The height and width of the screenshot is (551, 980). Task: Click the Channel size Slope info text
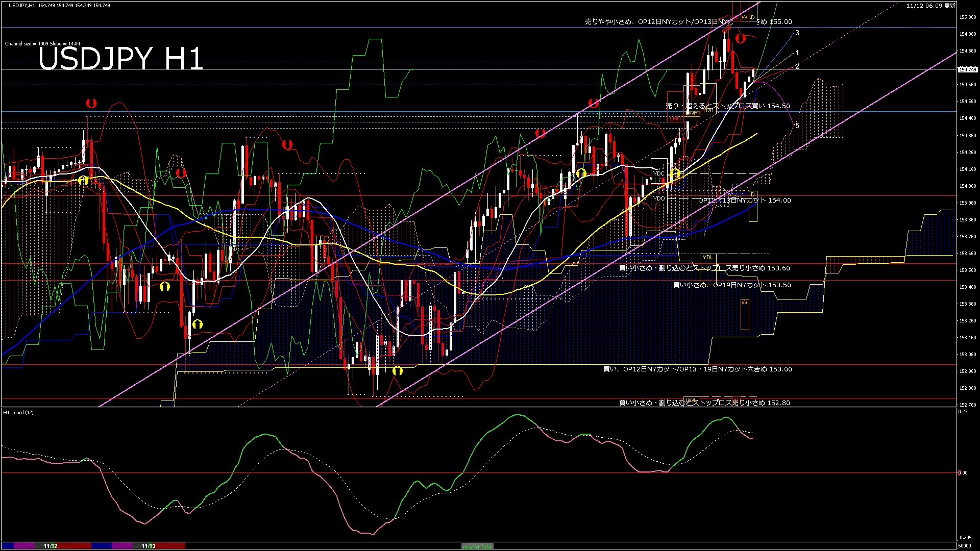tap(42, 44)
